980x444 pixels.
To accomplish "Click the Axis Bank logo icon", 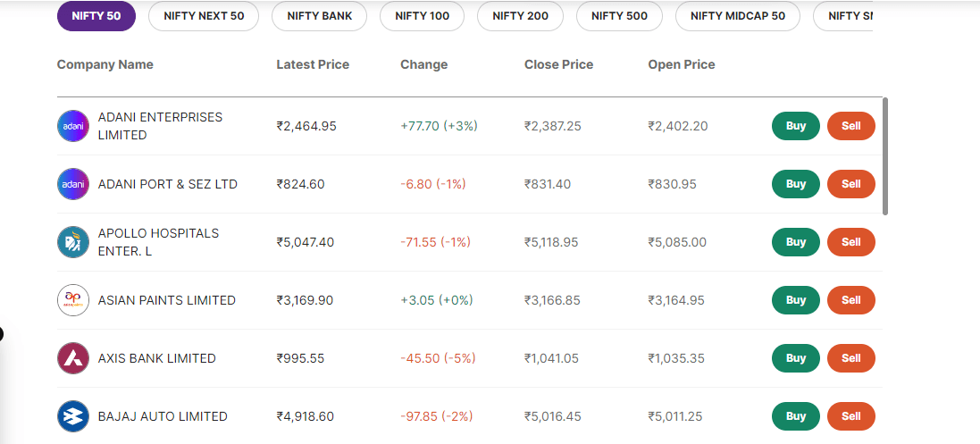I will coord(73,358).
